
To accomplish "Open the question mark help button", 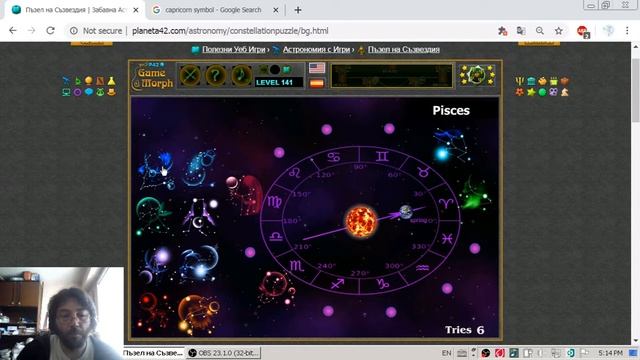I will (216, 75).
